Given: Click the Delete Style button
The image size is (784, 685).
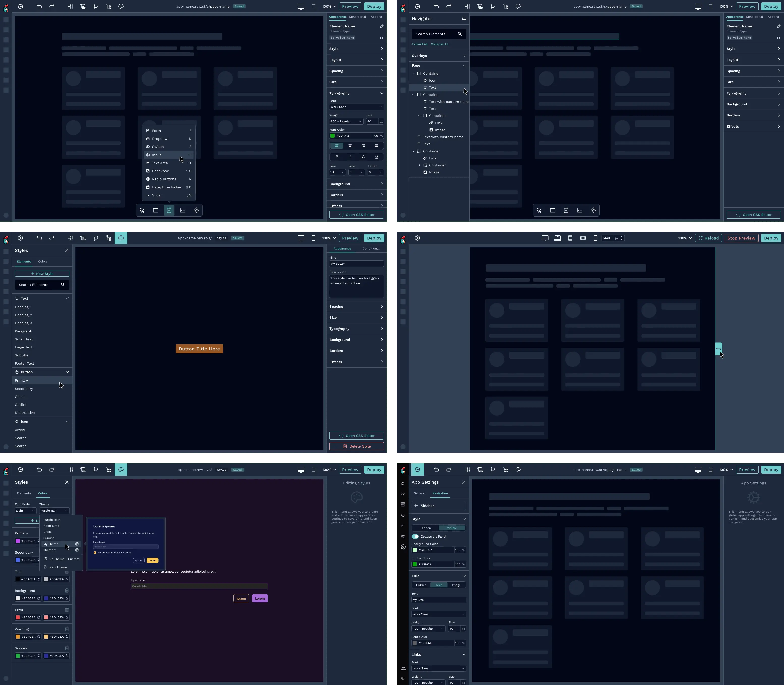Looking at the screenshot, I should 356,446.
